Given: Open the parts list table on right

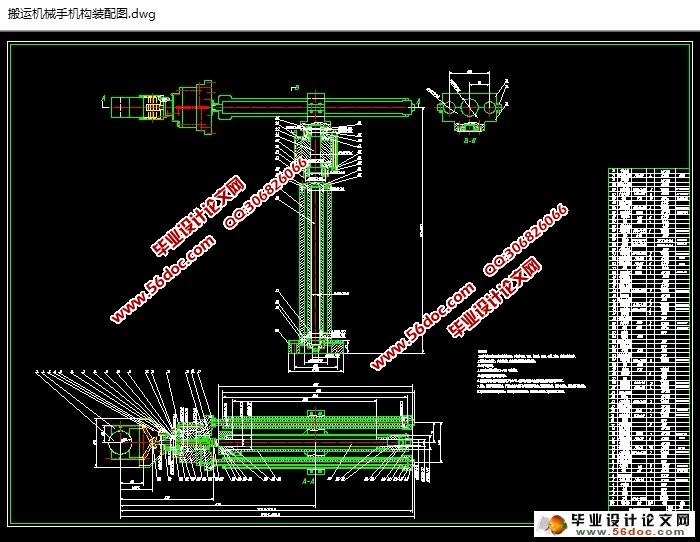Looking at the screenshot, I should pyautogui.click(x=648, y=340).
